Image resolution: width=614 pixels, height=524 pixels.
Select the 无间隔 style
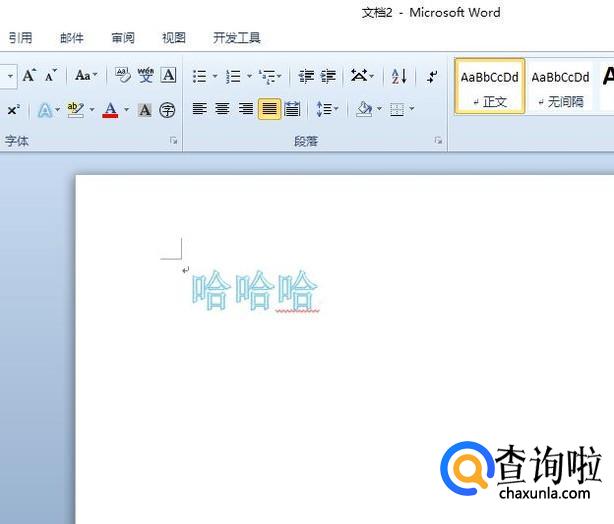(560, 86)
